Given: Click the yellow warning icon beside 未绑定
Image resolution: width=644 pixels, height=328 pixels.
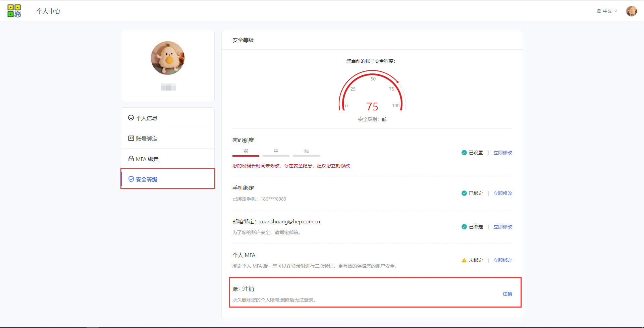Looking at the screenshot, I should (464, 260).
